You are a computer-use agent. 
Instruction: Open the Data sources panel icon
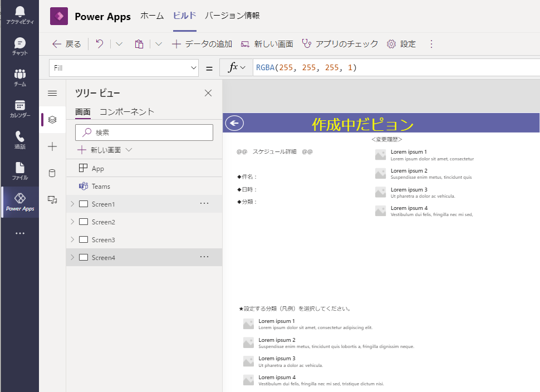coord(52,173)
